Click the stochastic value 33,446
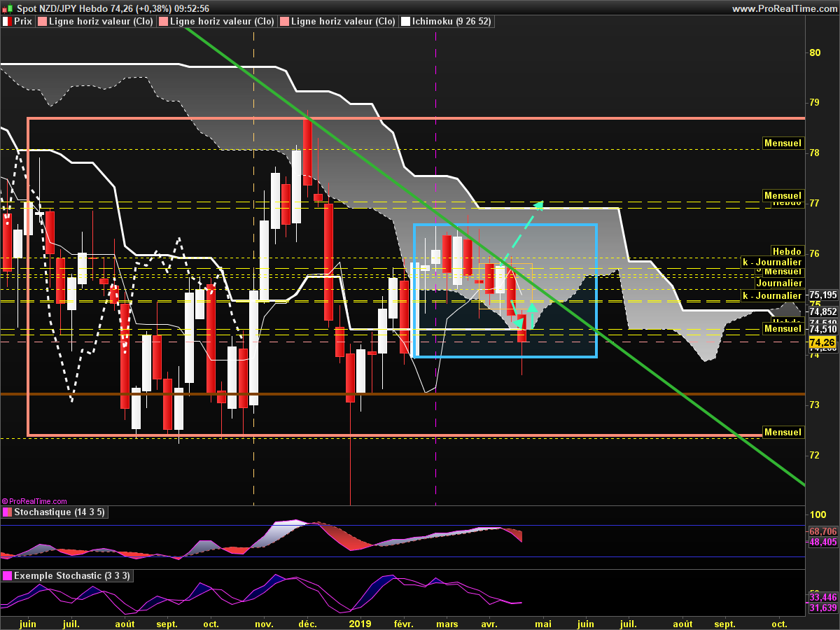This screenshot has width=840, height=630. [x=822, y=598]
